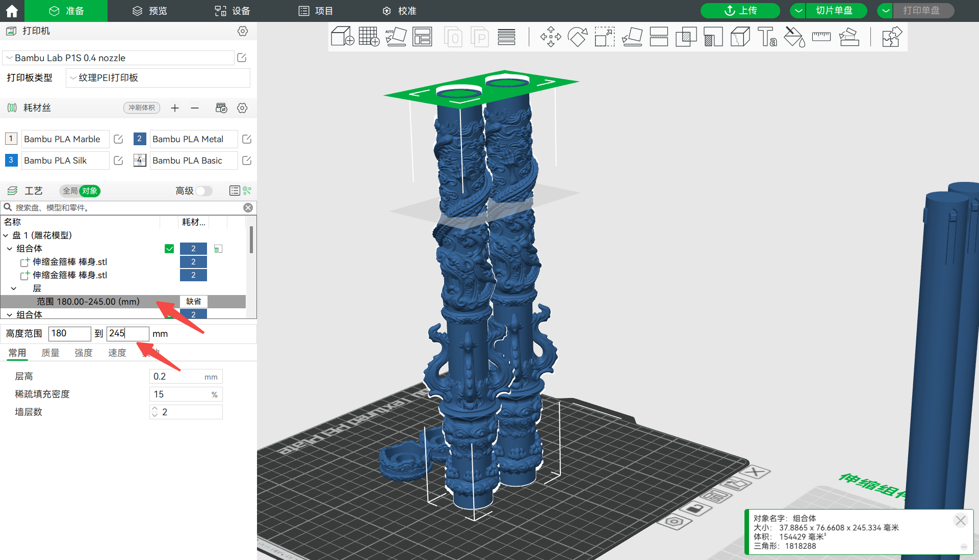Screen dimensions: 979x560
Task: Edit the Bambu Lab P1S printer preset
Action: pyautogui.click(x=242, y=58)
